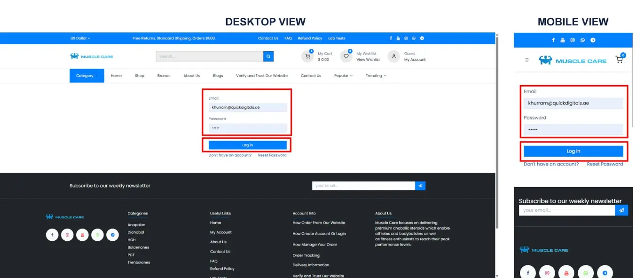644x278 pixels.
Task: Expand the US Dollar currency dropdown
Action: tap(80, 38)
